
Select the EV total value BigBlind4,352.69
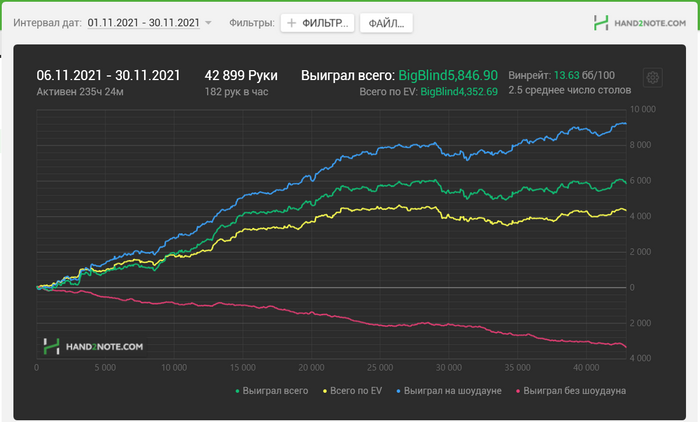pyautogui.click(x=459, y=92)
